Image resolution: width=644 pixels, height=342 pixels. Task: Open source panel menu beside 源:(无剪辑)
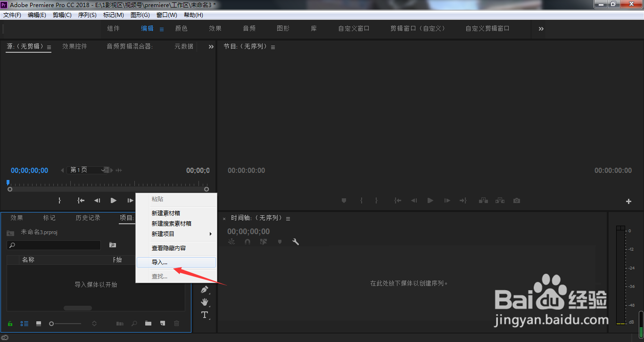tap(49, 47)
